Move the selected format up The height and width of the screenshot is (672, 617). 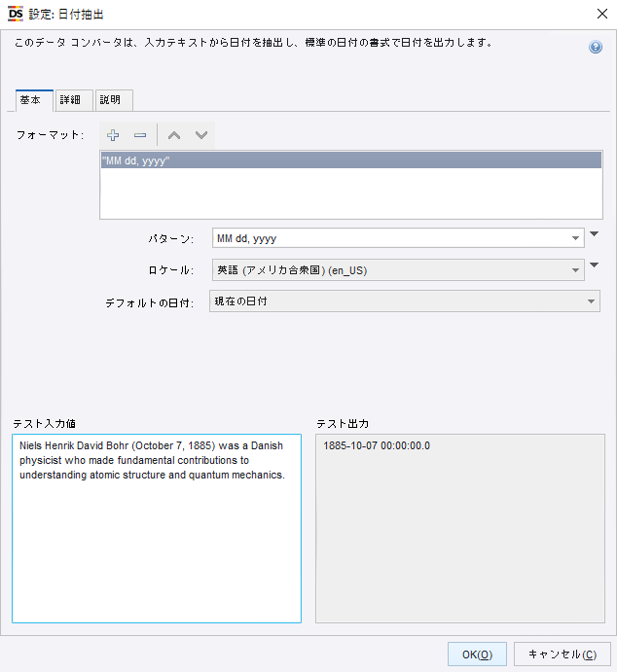[x=174, y=135]
